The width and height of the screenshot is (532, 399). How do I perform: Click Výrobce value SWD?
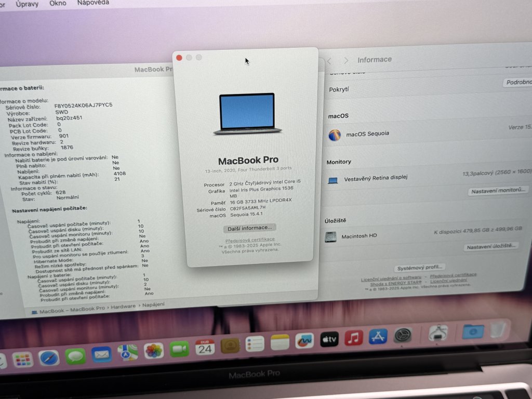pos(61,112)
